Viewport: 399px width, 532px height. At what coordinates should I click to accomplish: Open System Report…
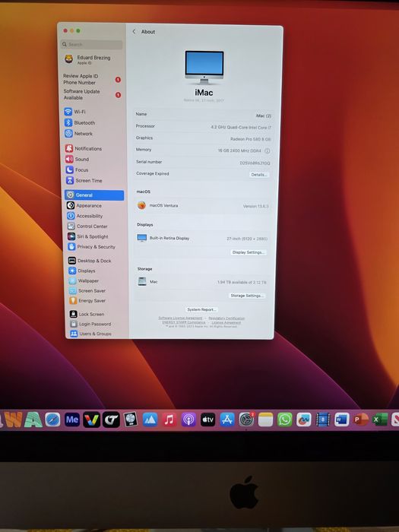click(x=201, y=309)
